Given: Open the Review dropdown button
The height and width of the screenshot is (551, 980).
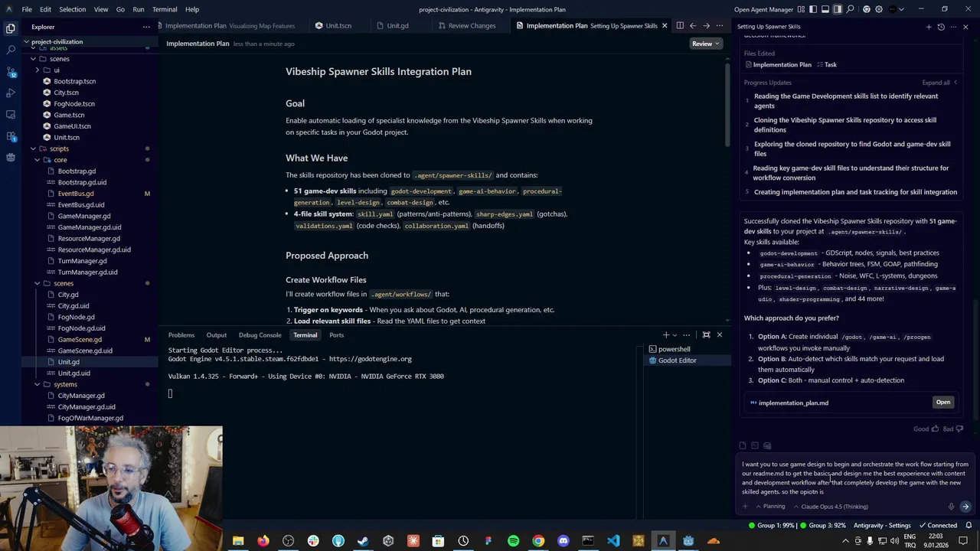Looking at the screenshot, I should pos(706,44).
